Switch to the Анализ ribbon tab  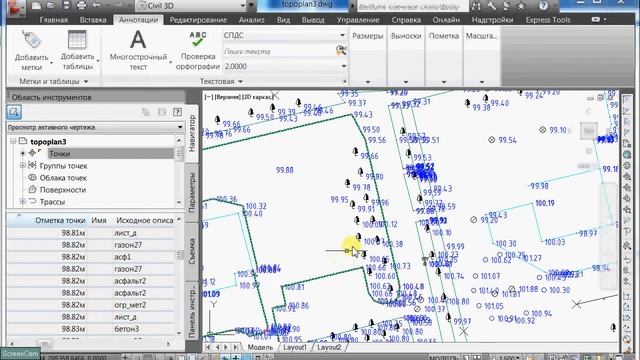[x=251, y=20]
